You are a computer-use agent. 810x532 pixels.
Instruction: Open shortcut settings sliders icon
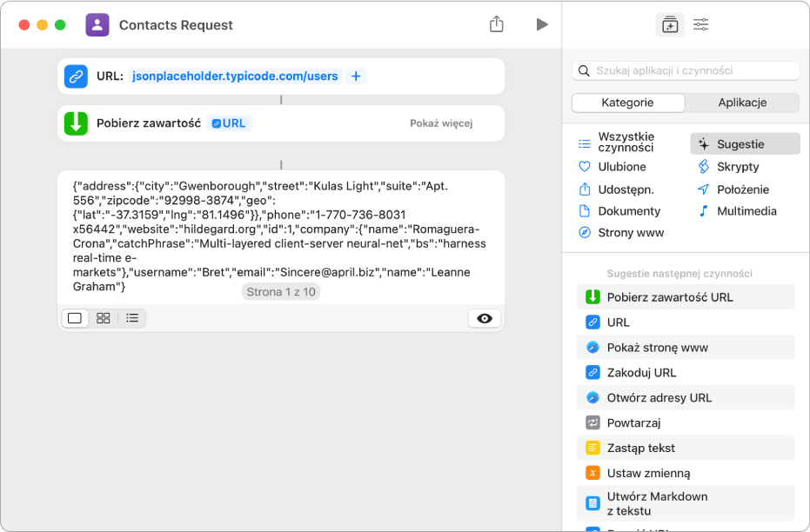[700, 25]
